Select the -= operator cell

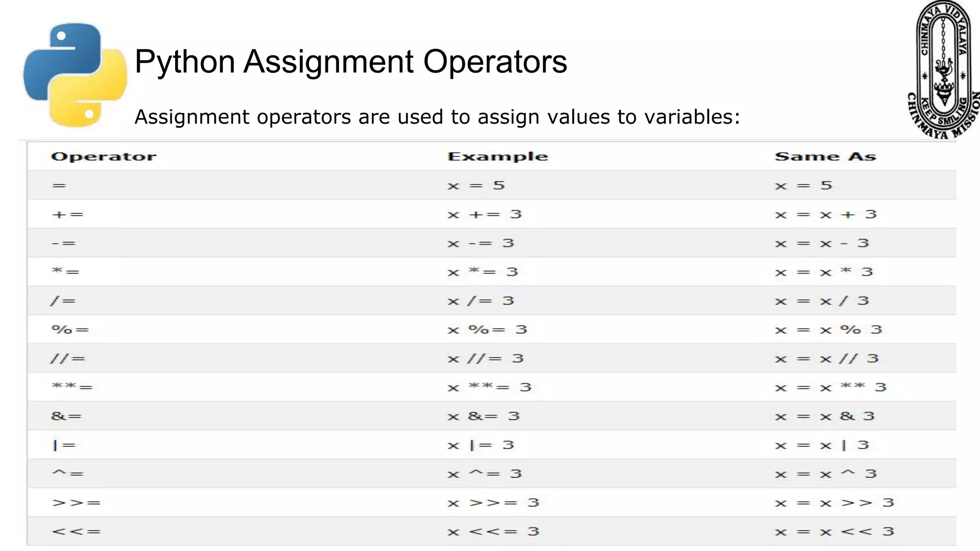(x=64, y=243)
